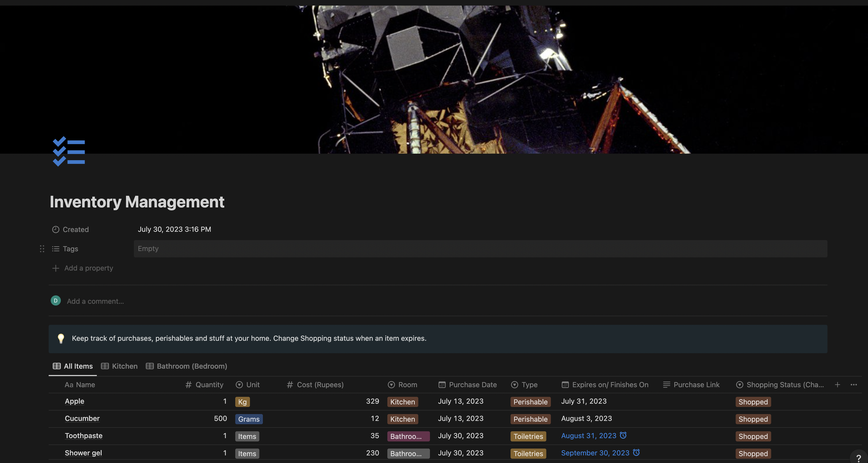Click the Perishable tag on Apple row

pyautogui.click(x=530, y=402)
